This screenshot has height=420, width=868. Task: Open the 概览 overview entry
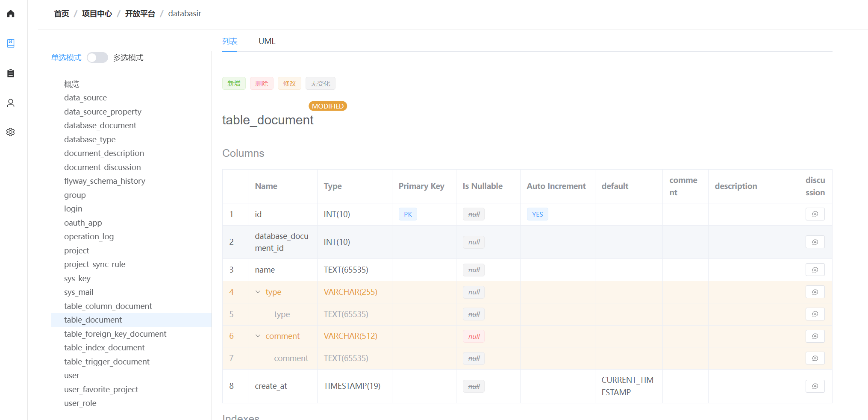point(71,84)
